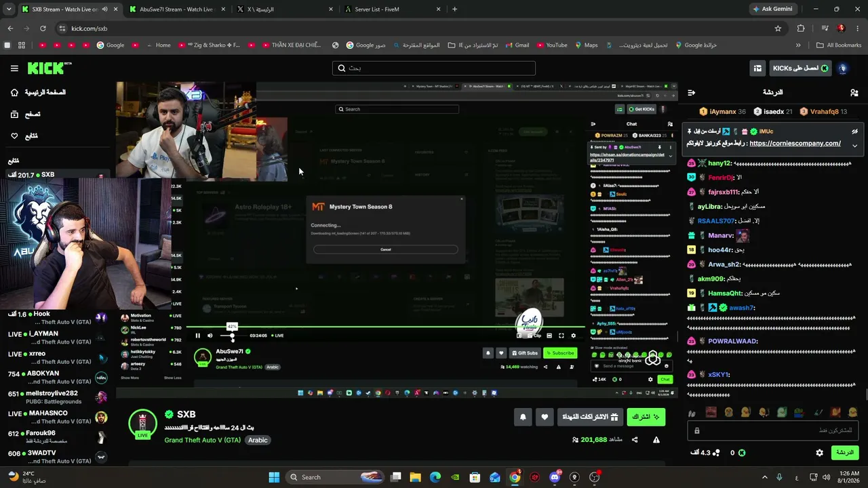Image resolution: width=868 pixels, height=488 pixels.
Task: Open the All Bookmarks folder
Action: [x=838, y=45]
